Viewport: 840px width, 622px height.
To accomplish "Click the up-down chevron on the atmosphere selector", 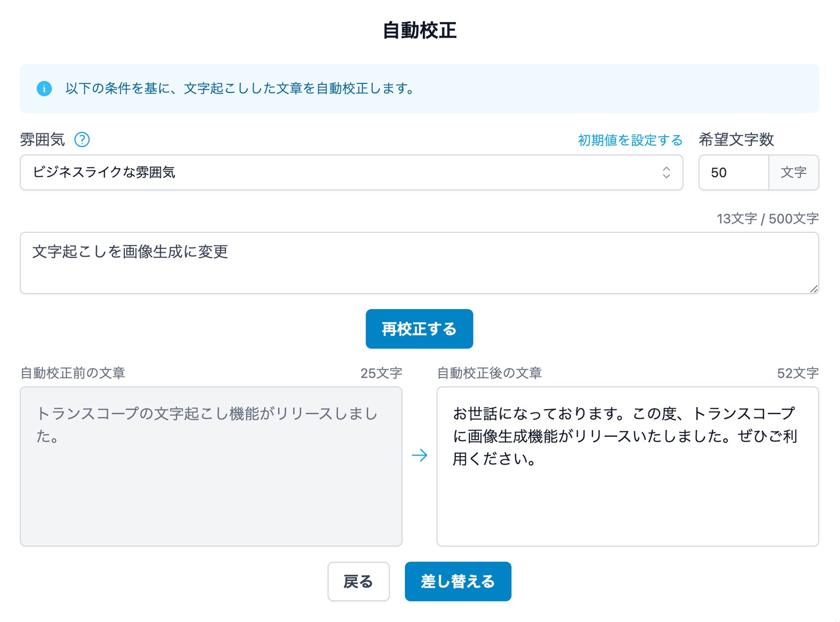I will (667, 172).
